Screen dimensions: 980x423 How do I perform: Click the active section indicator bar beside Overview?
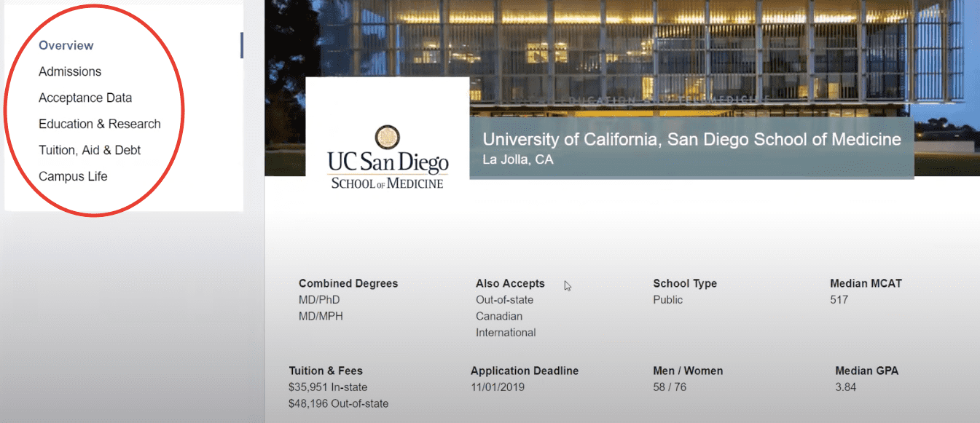[x=241, y=44]
